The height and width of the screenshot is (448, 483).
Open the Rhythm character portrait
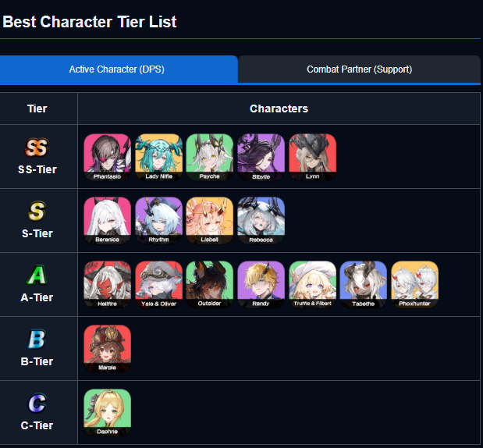[x=158, y=221]
